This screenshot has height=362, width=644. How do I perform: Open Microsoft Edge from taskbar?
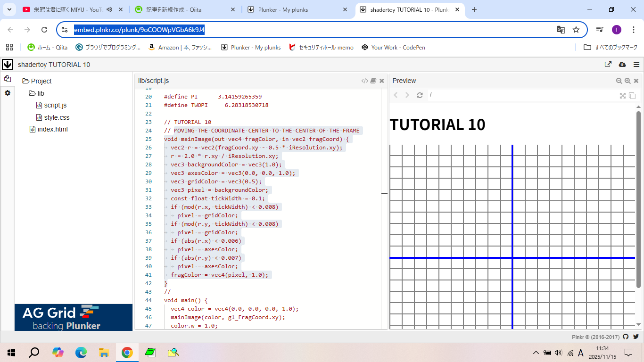81,352
